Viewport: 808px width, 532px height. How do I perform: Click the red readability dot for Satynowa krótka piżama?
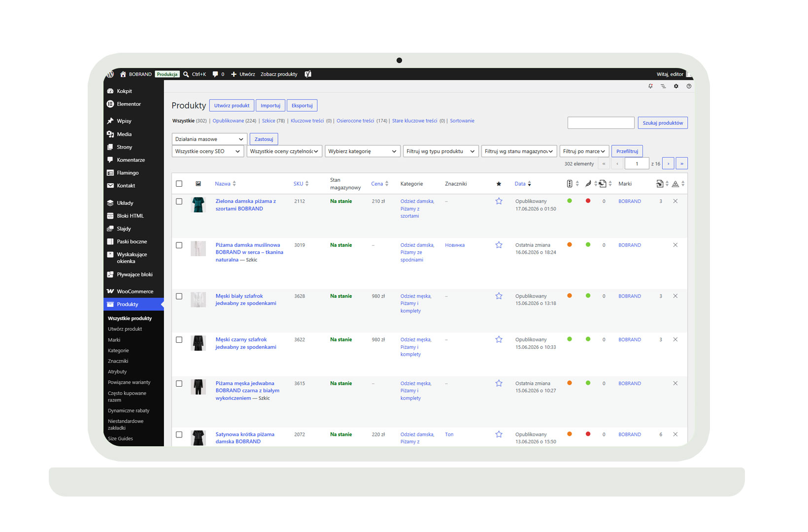588,434
